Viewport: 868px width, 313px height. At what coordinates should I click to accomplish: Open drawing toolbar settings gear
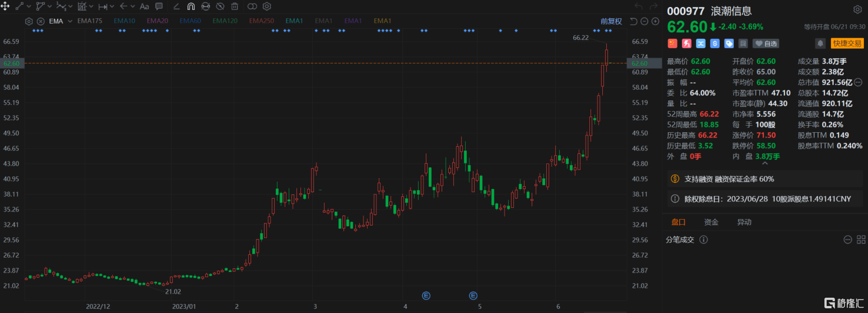click(267, 6)
